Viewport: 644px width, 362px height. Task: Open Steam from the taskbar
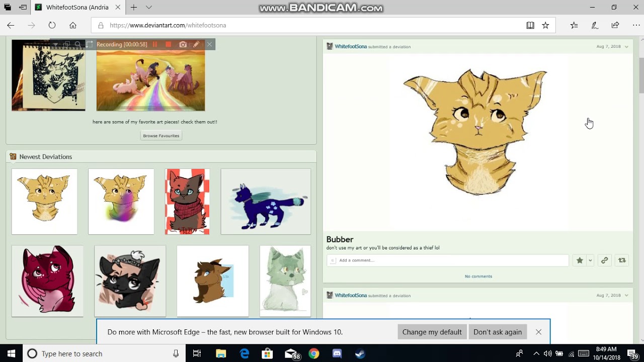click(360, 353)
